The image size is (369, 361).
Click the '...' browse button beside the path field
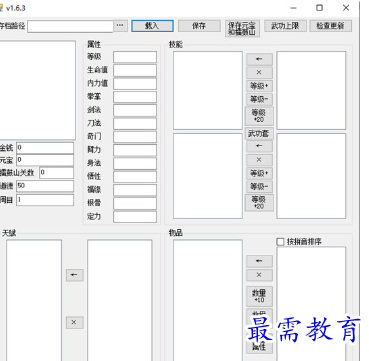pyautogui.click(x=120, y=26)
